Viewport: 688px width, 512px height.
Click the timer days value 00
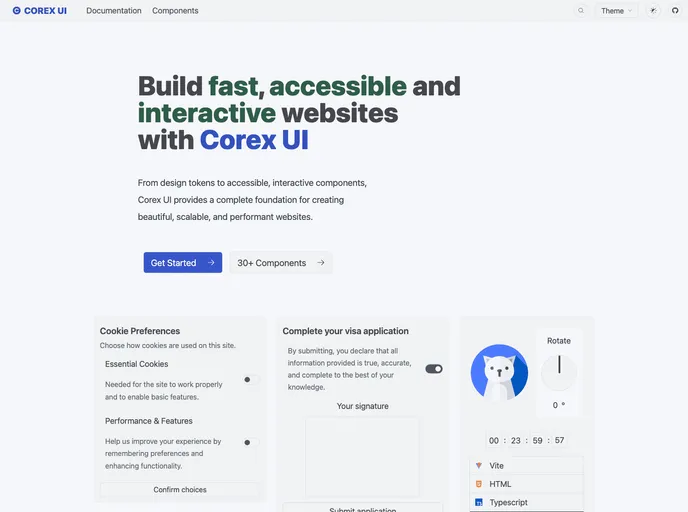point(494,440)
